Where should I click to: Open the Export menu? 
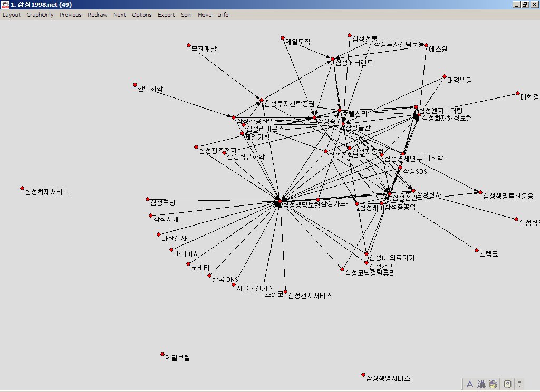tap(166, 15)
